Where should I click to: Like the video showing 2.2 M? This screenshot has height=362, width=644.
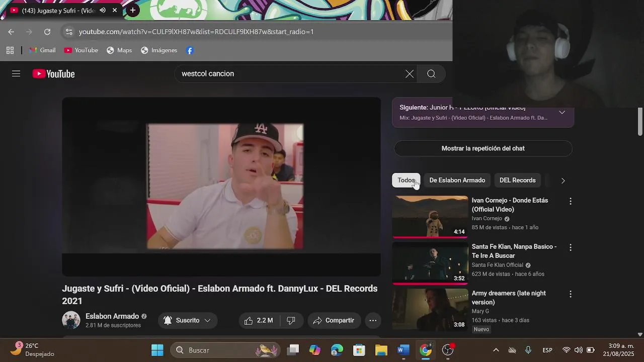click(259, 320)
